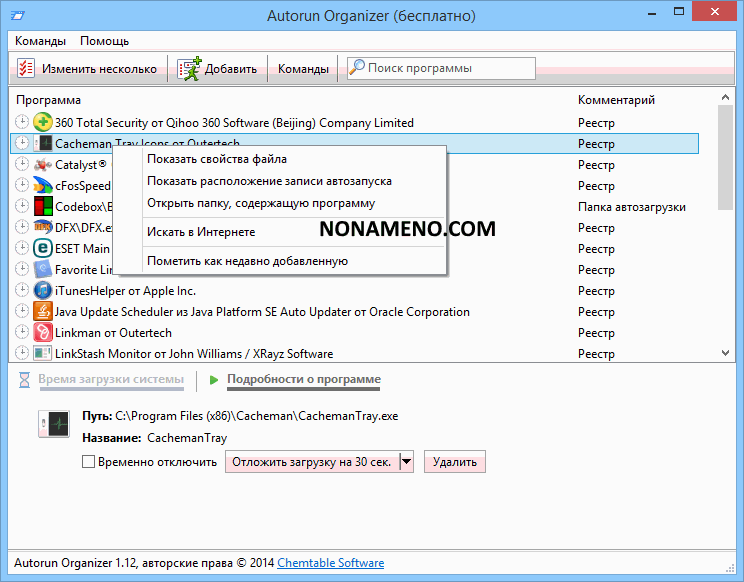Click the clock icon beside cFosSpeed
The height and width of the screenshot is (582, 744).
click(23, 186)
